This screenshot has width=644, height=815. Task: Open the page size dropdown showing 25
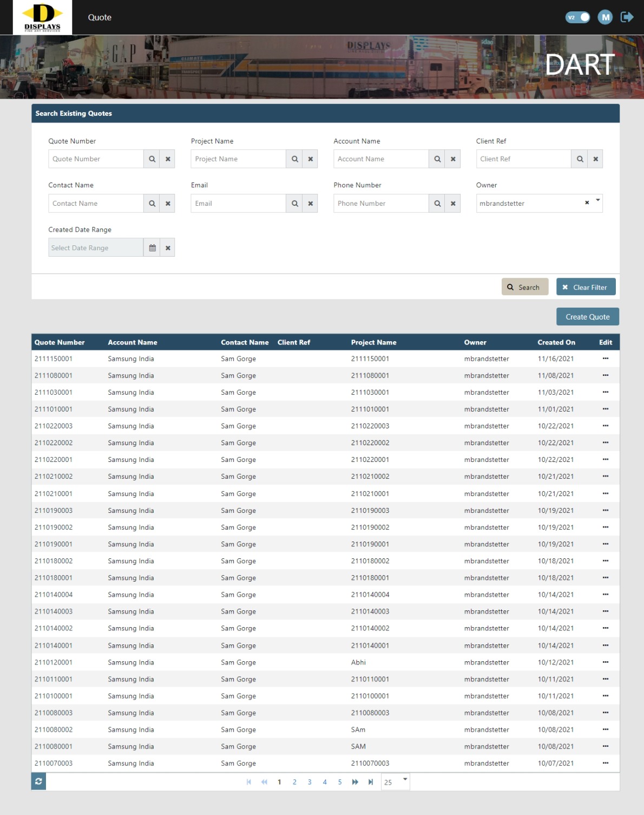coord(405,780)
